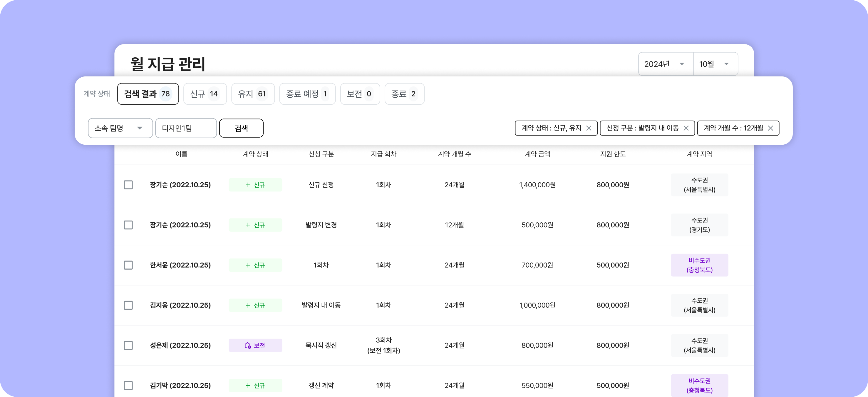Click the 신규 badge on 김지웅's row
This screenshot has width=868, height=397.
[255, 305]
